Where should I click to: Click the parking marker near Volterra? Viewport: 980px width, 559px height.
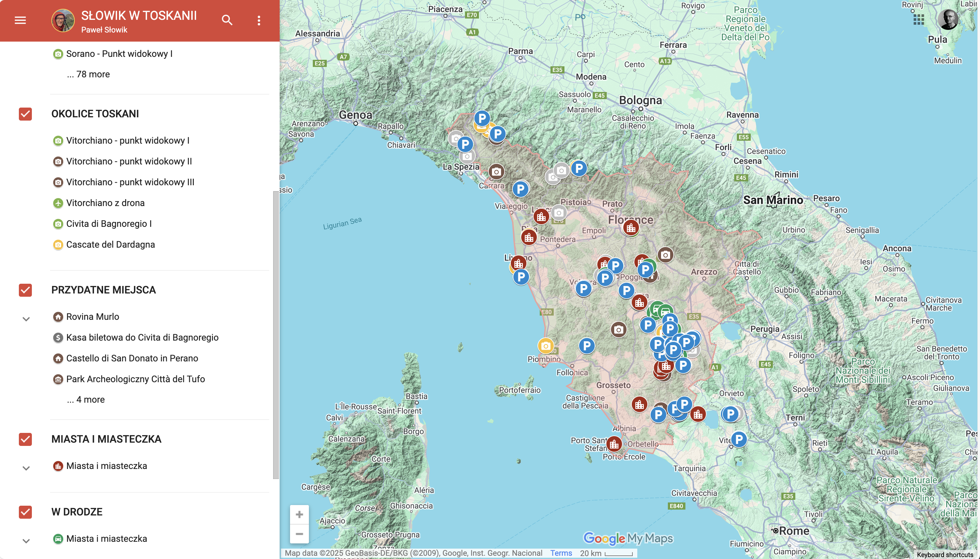click(583, 288)
